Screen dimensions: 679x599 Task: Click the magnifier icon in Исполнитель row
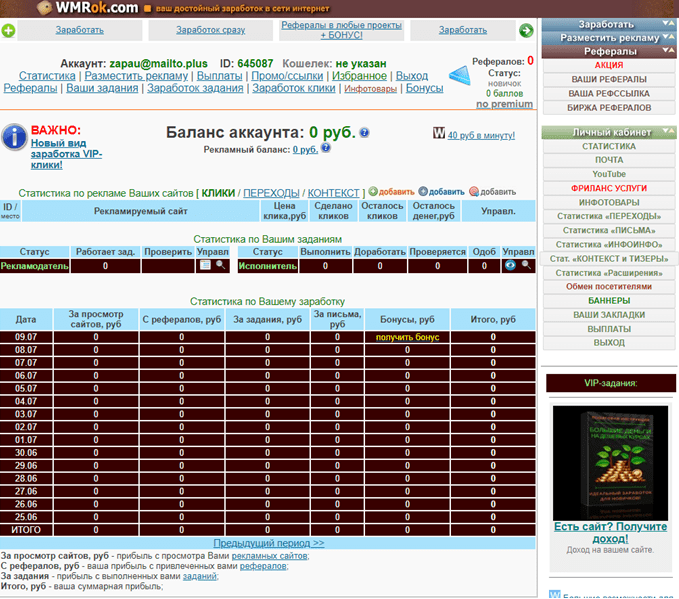pyautogui.click(x=526, y=265)
